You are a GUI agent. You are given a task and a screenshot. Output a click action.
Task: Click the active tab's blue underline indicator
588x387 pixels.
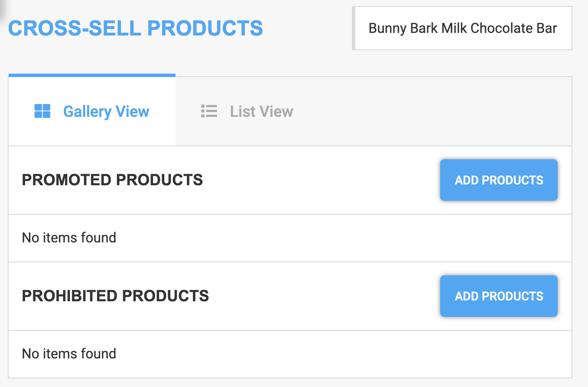(92, 75)
